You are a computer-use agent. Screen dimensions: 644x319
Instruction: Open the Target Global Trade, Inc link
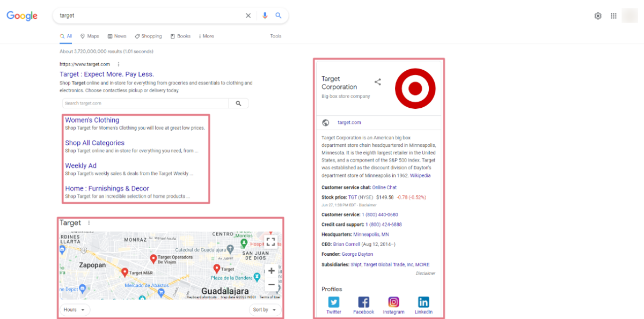pyautogui.click(x=387, y=264)
